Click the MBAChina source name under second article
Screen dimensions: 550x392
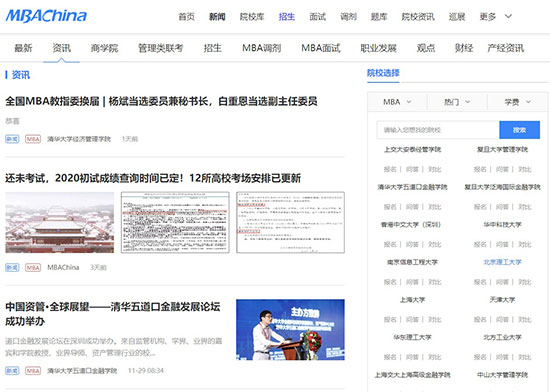[x=63, y=268]
